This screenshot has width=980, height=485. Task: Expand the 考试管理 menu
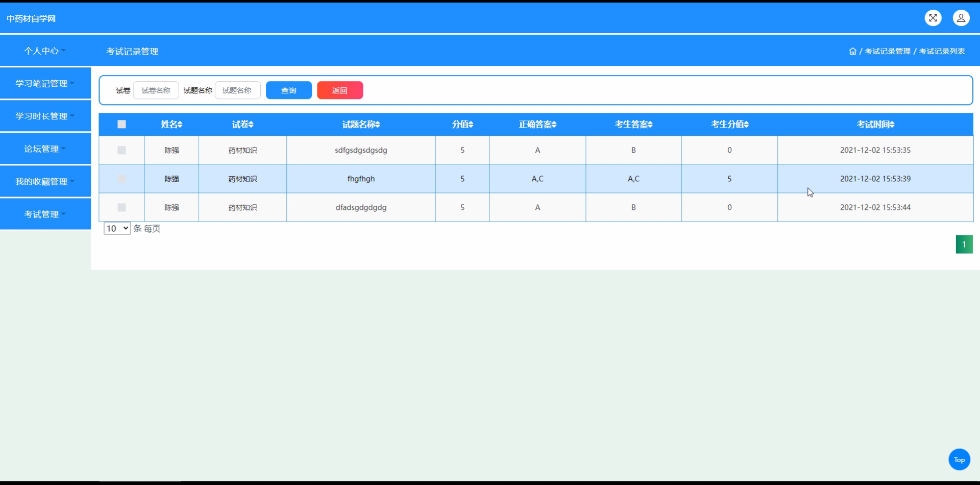45,214
